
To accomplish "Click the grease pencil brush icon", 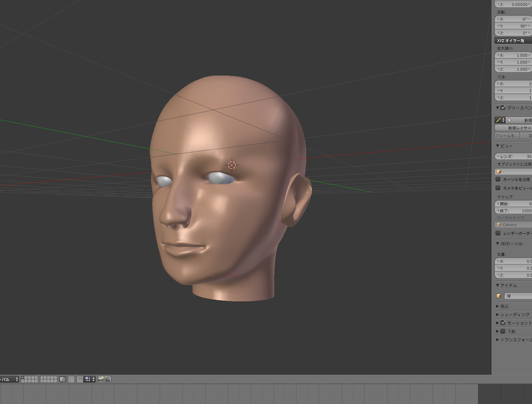I will (x=498, y=119).
